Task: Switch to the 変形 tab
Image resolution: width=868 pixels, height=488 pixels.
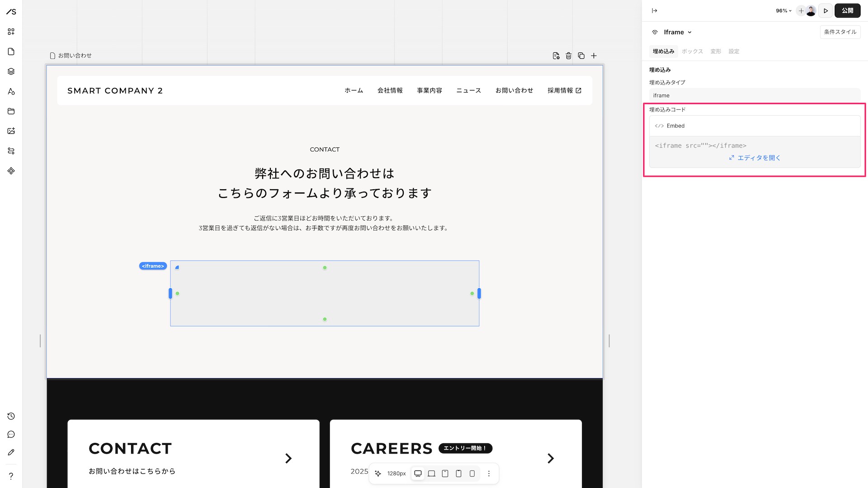Action: (716, 52)
